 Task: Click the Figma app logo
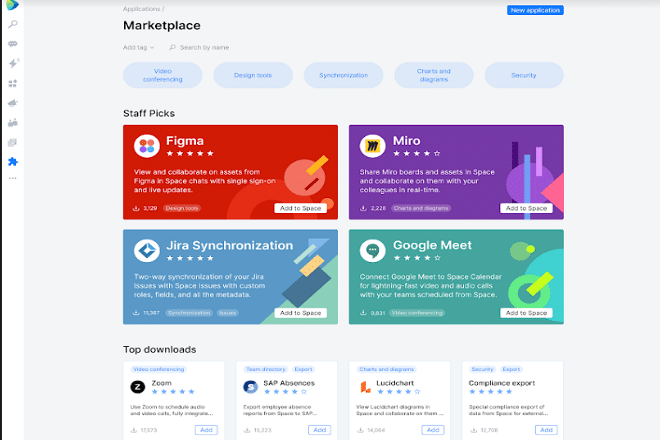click(x=146, y=146)
